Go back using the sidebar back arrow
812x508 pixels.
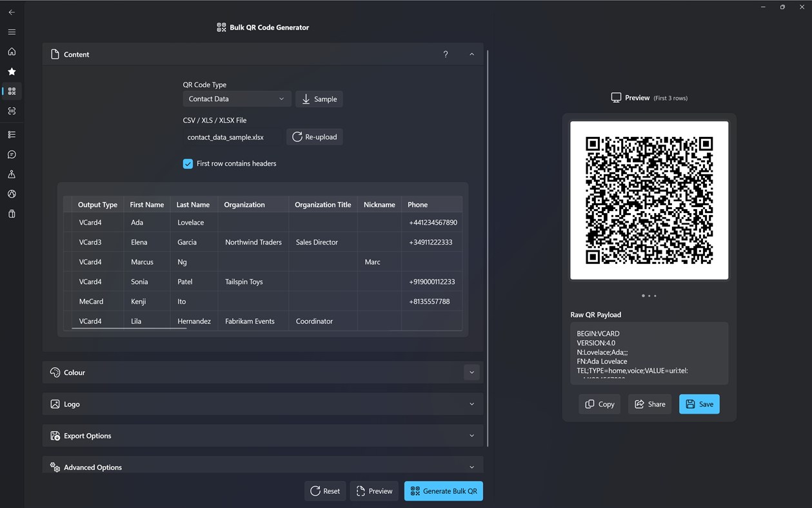(x=11, y=12)
